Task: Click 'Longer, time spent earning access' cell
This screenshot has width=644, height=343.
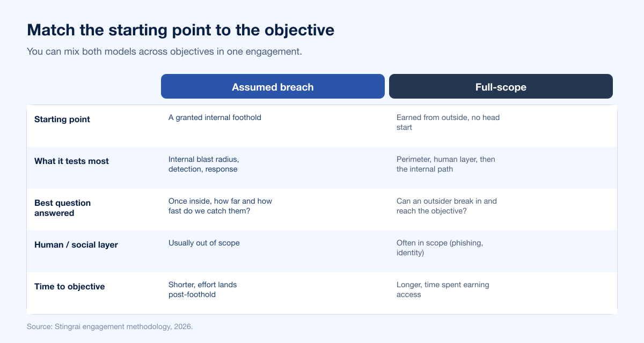Action: (x=443, y=289)
